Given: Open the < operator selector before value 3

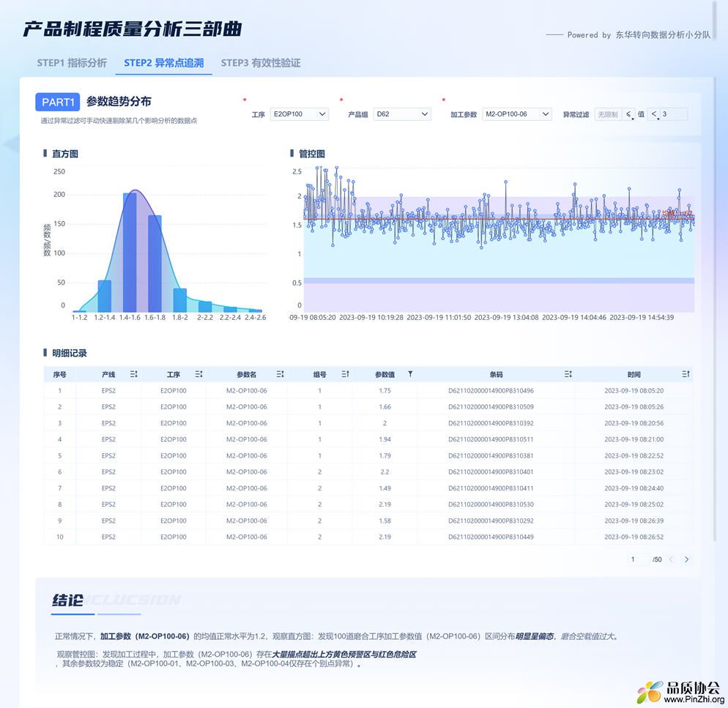Looking at the screenshot, I should 655,114.
